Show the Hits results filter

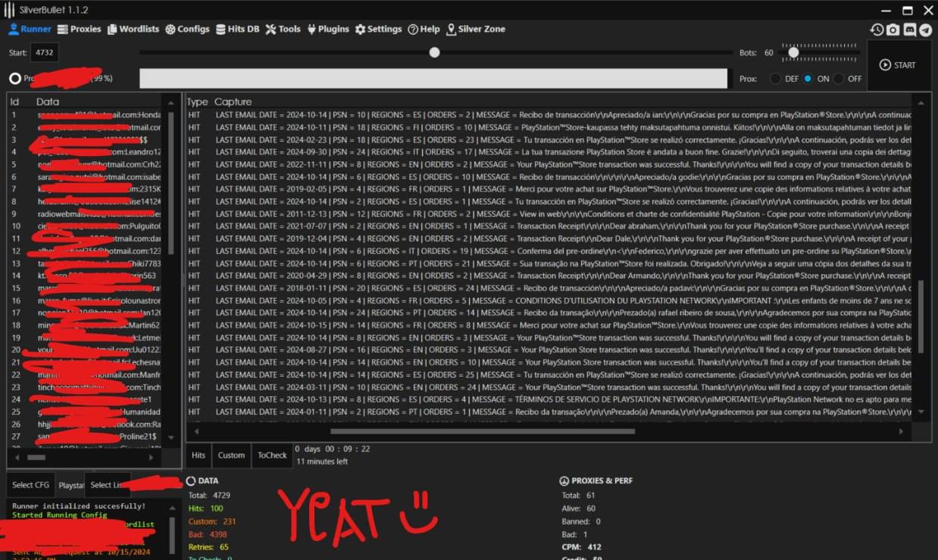coord(199,455)
